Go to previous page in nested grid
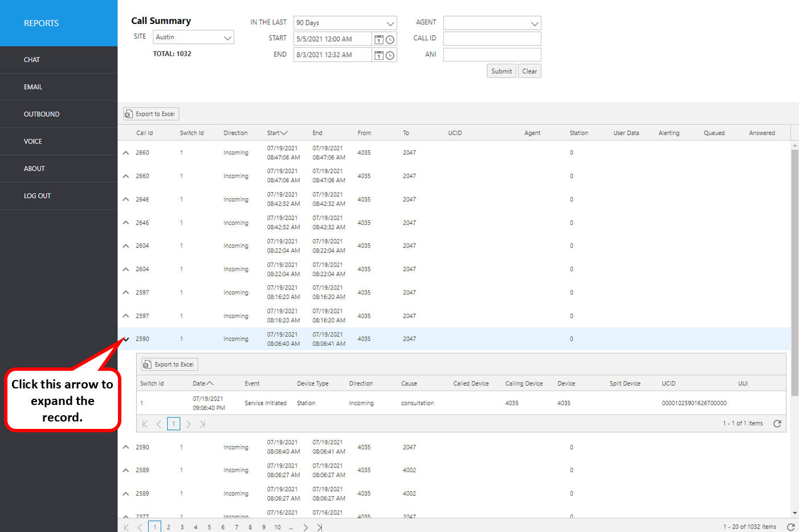The width and height of the screenshot is (799, 532). click(159, 424)
